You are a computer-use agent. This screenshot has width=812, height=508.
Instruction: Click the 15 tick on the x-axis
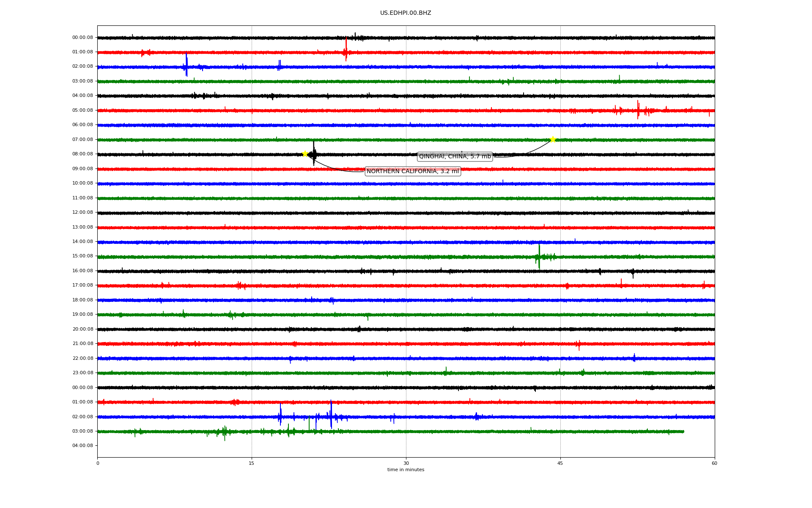click(252, 463)
